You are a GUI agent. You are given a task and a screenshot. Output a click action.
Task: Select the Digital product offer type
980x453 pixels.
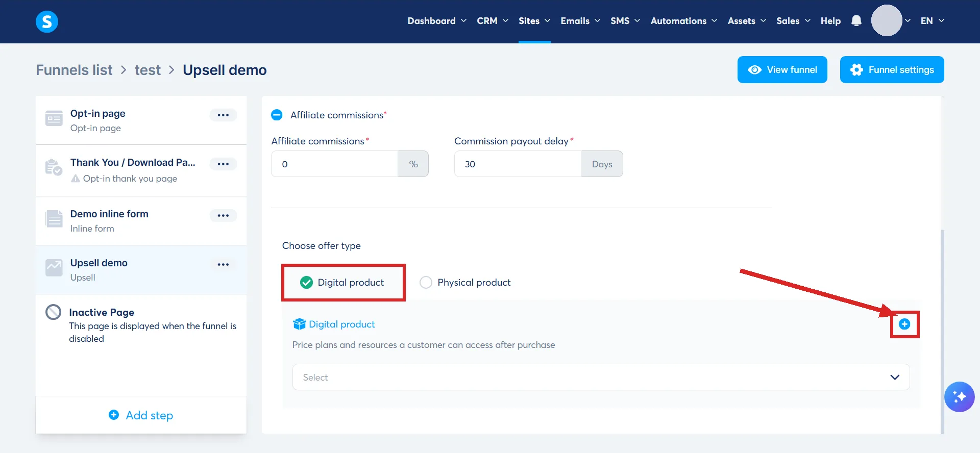pos(342,282)
